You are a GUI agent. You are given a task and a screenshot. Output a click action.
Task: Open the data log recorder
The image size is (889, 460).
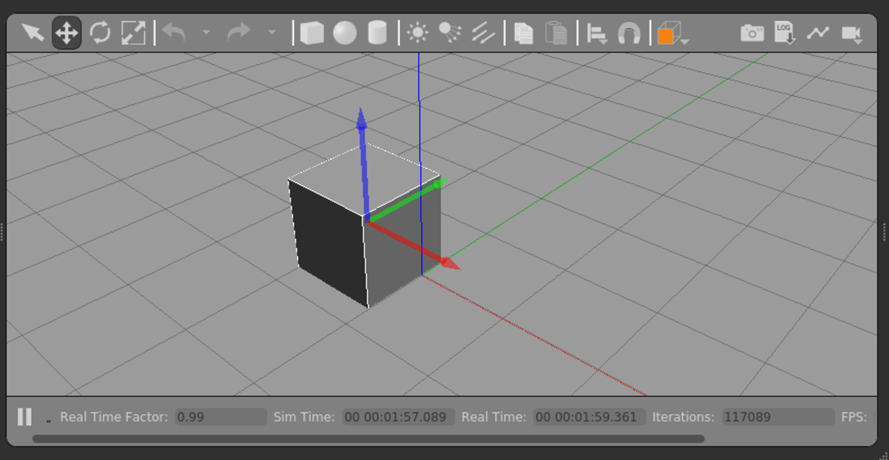point(785,33)
